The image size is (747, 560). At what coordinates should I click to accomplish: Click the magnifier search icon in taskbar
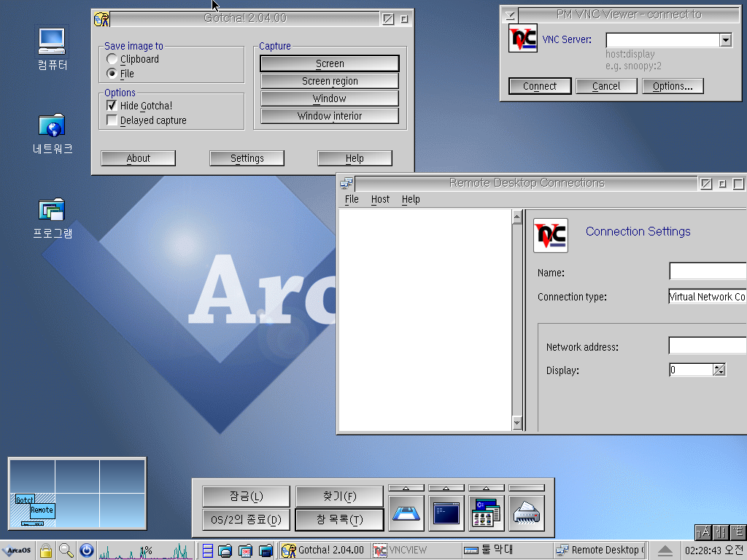pos(66,551)
